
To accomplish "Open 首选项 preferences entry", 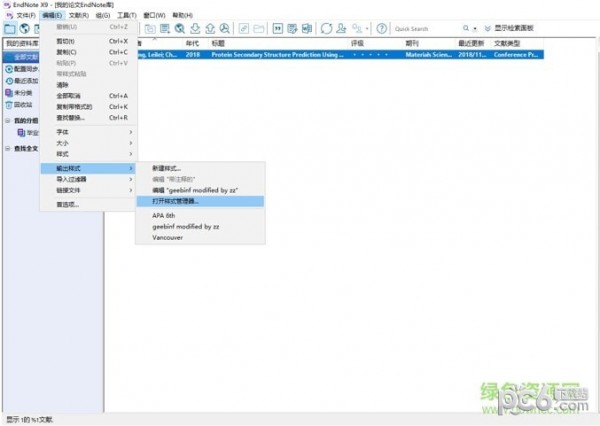I will (89, 205).
